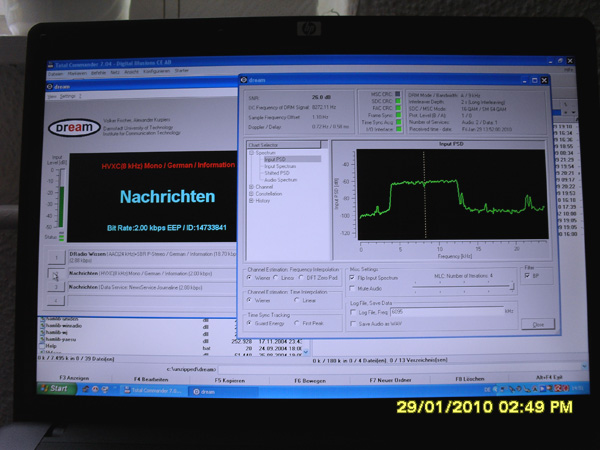
Task: Click the Frame Sync indicator light
Action: coord(398,115)
